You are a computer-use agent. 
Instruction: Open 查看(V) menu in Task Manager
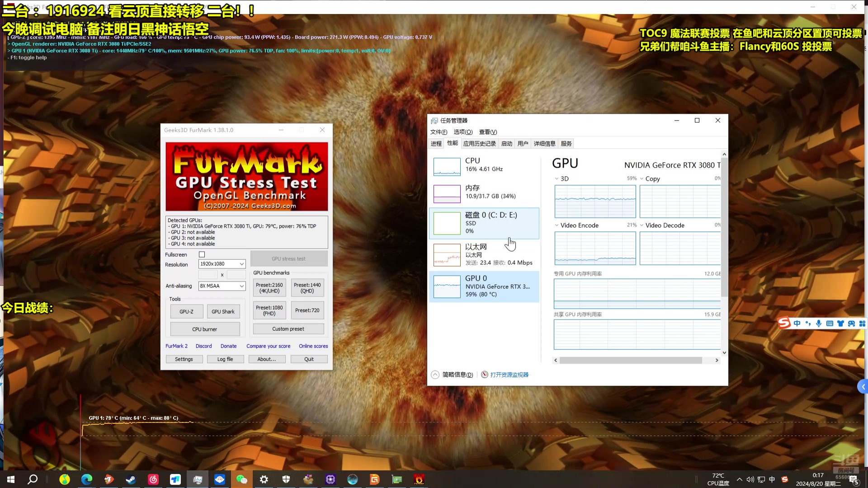point(488,132)
